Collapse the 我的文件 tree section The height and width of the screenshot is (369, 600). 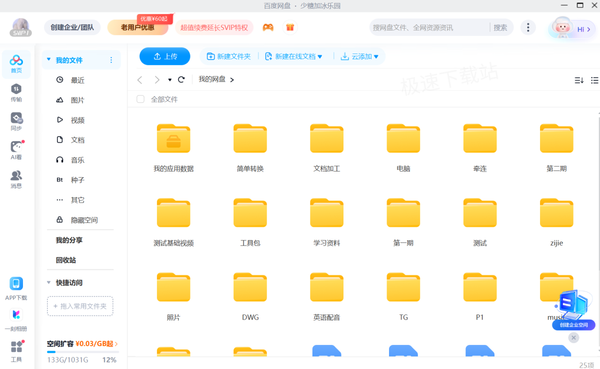[49, 60]
